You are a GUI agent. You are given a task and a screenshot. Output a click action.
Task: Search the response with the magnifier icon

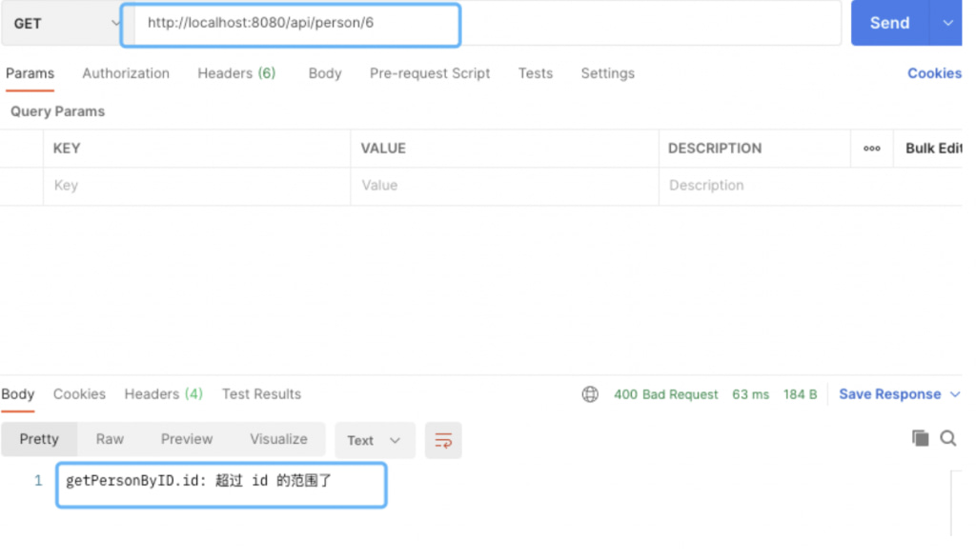point(947,438)
